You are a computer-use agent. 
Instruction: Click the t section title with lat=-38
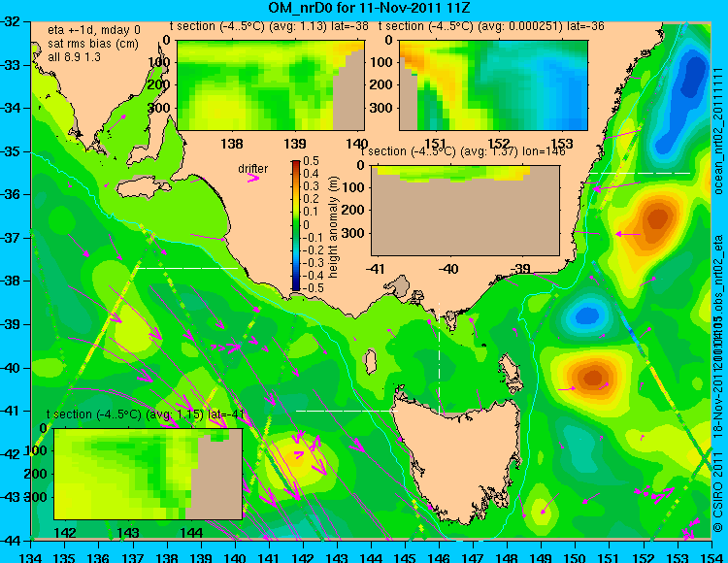point(269,26)
